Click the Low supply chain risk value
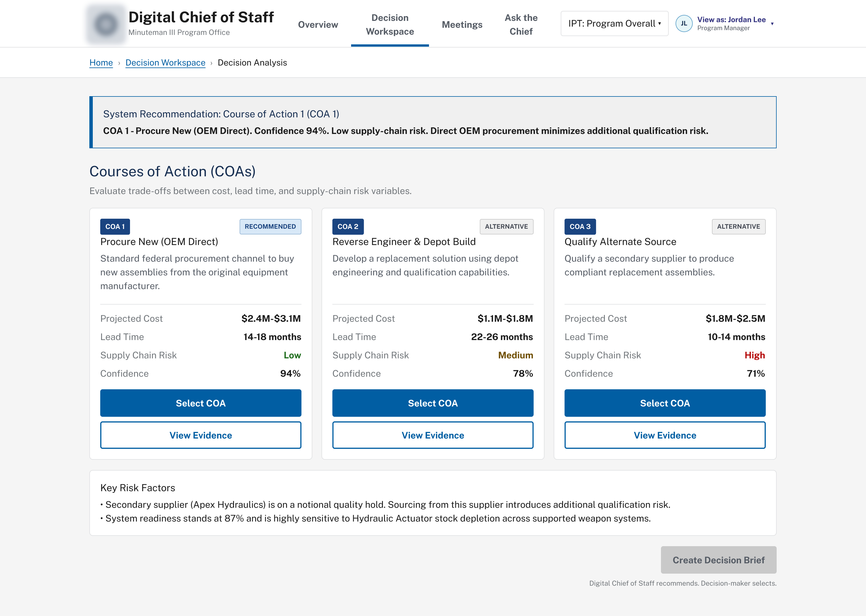 292,355
